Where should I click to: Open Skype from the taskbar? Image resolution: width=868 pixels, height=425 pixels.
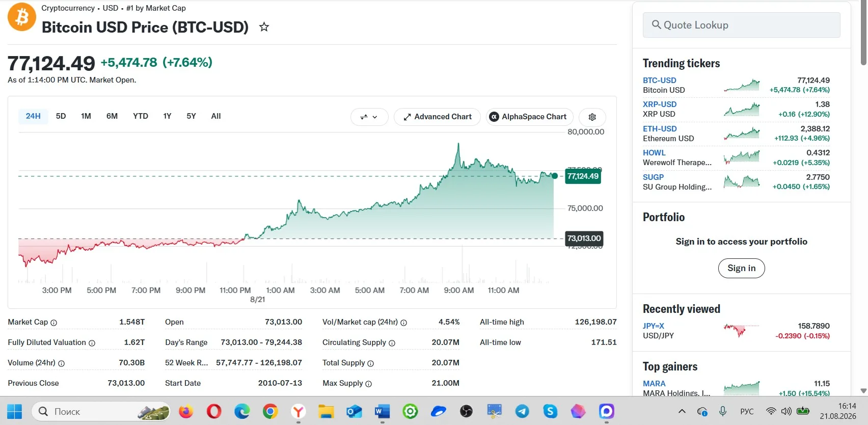(550, 411)
